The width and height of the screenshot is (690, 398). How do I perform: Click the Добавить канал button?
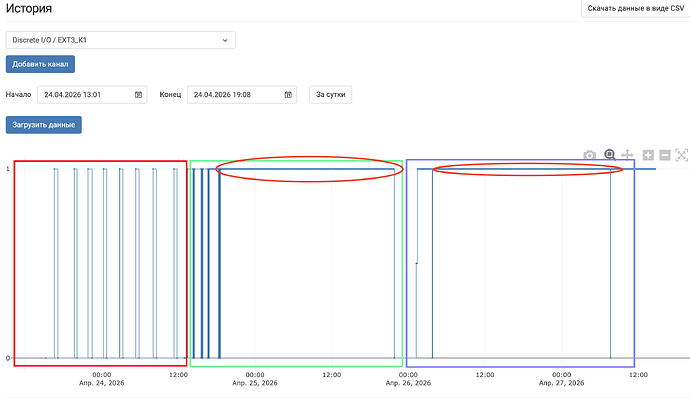40,64
